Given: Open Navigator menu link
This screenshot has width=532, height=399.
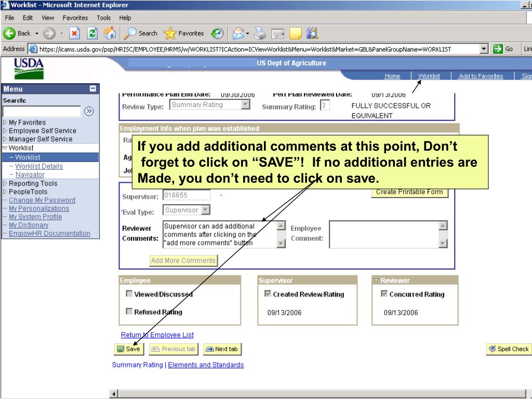Looking at the screenshot, I should (30, 175).
